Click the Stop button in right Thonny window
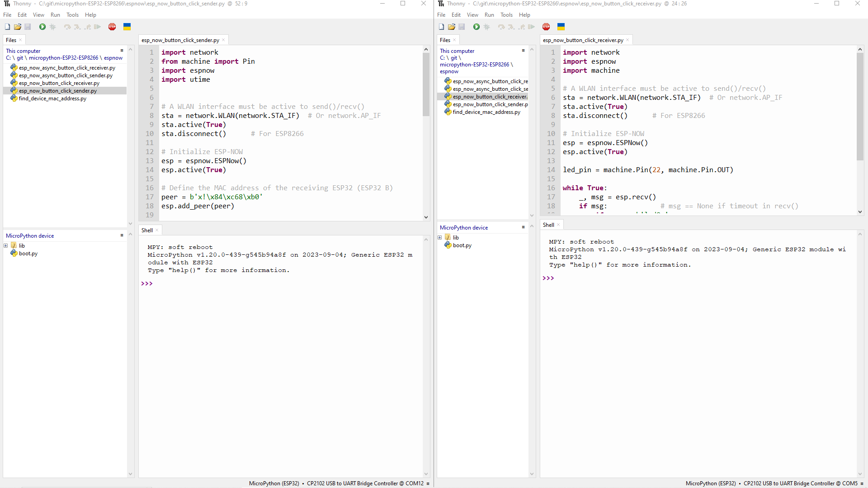 click(x=546, y=27)
